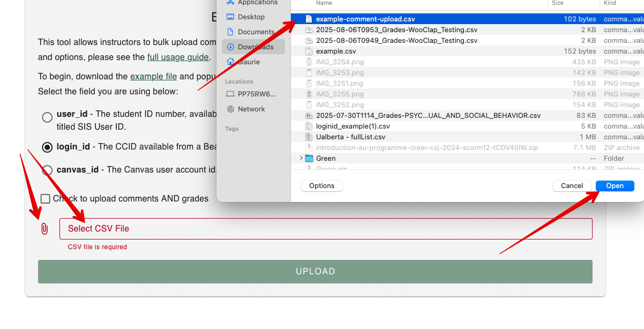Viewport: 644px width, 329px height.
Task: Select the Network globe icon in sidebar
Action: click(x=230, y=109)
